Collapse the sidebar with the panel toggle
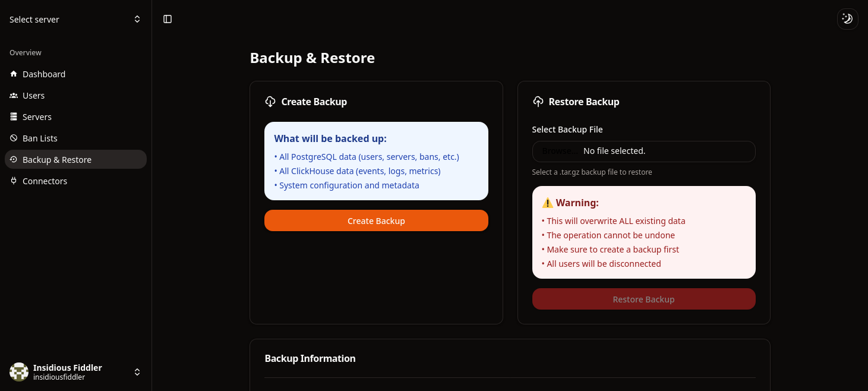The image size is (868, 391). click(167, 18)
